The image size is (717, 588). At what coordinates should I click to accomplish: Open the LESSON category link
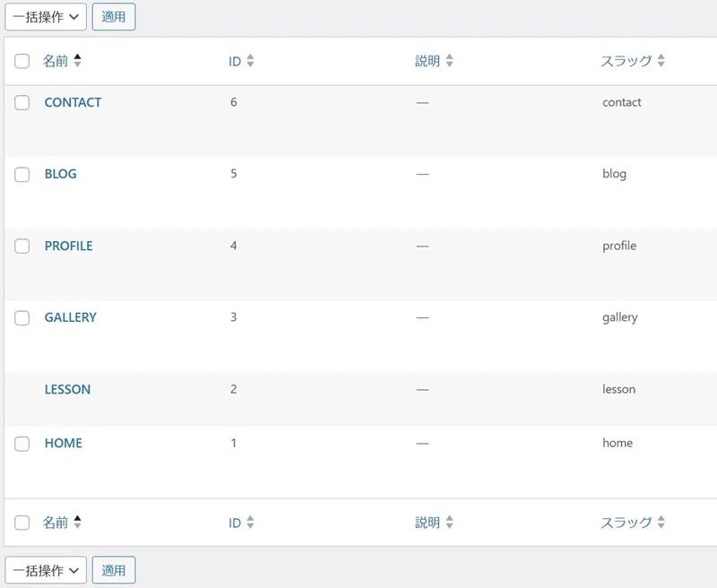[x=67, y=389]
